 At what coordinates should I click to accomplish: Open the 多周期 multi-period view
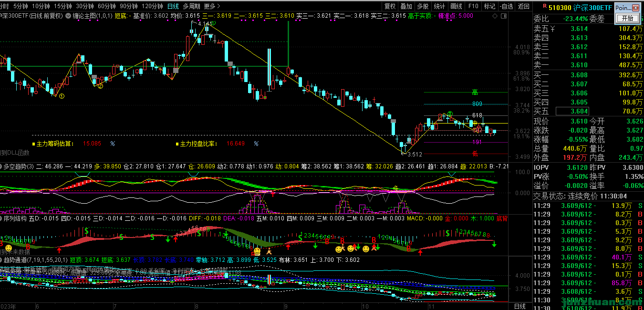point(191,6)
